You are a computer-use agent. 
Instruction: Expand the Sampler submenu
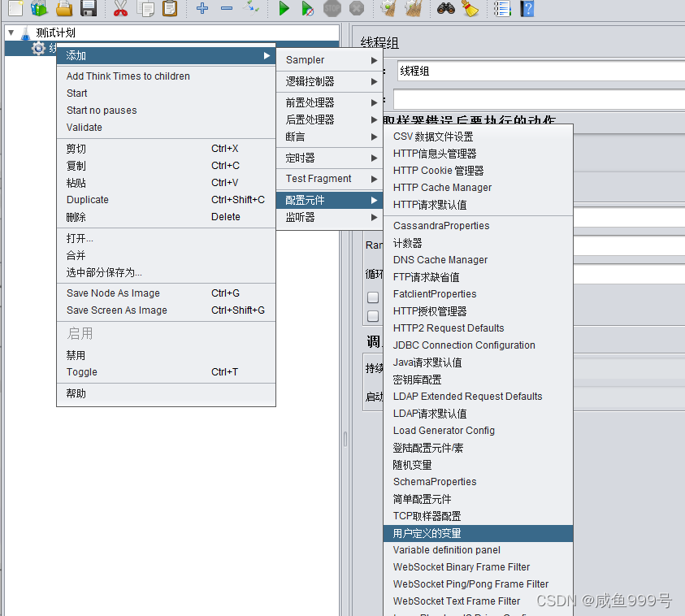330,60
